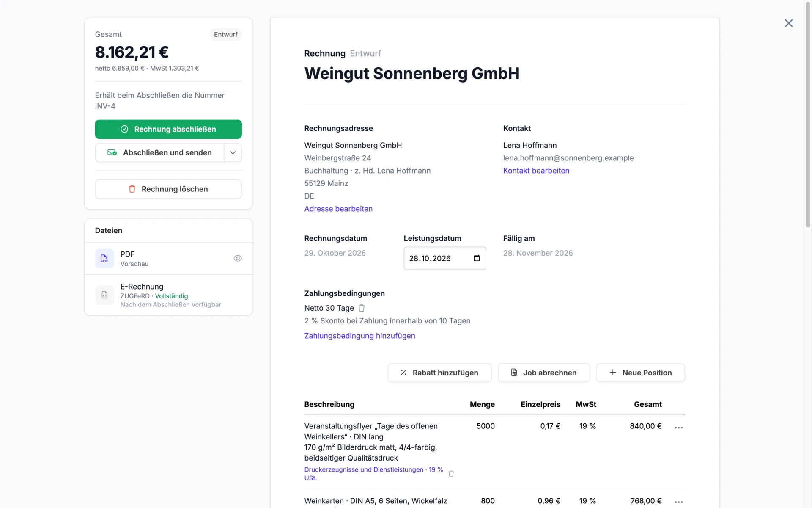This screenshot has width=812, height=508.
Task: Open the PDF Vorschau row
Action: coord(168,259)
